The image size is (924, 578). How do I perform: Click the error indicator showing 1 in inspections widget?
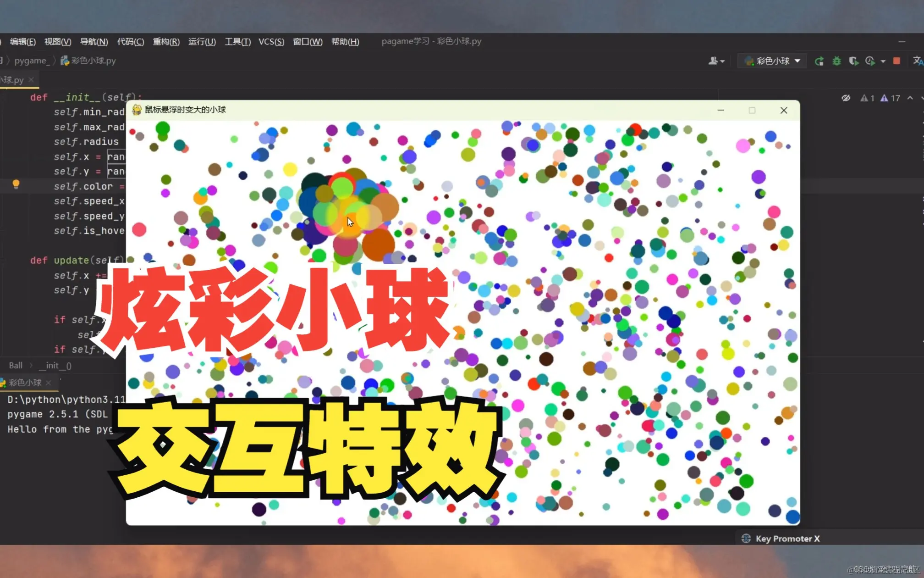tap(868, 98)
